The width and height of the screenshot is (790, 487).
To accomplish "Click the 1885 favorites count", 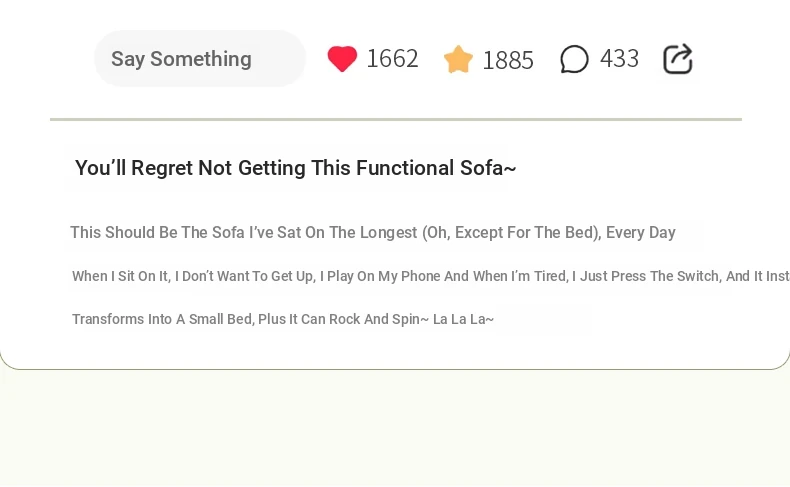I will [508, 60].
